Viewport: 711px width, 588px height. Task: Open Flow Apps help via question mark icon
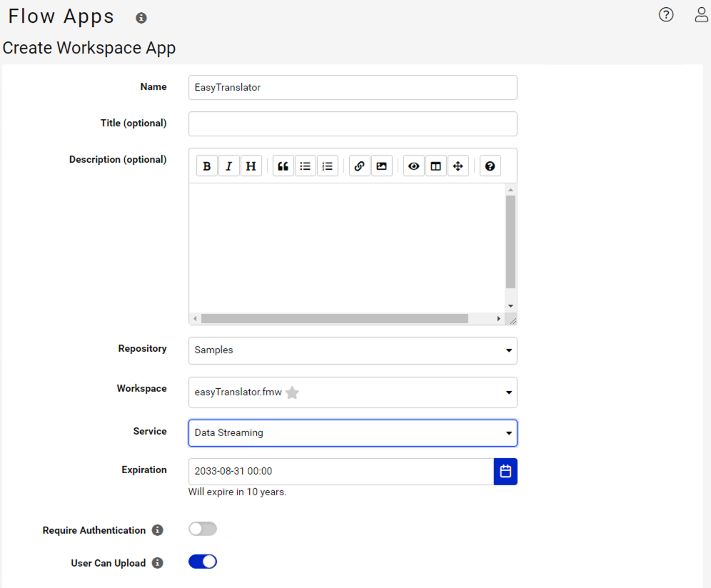[x=666, y=14]
